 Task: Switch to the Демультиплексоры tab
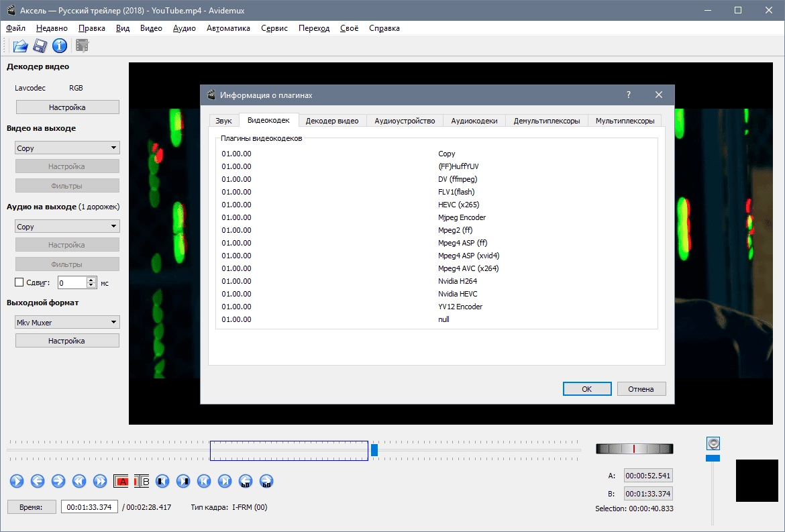pos(547,121)
